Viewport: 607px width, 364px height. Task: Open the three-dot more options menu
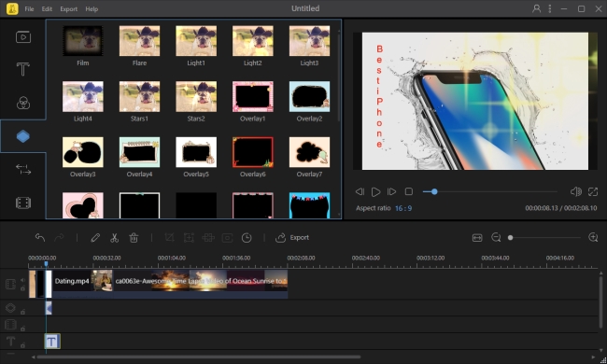[x=550, y=8]
